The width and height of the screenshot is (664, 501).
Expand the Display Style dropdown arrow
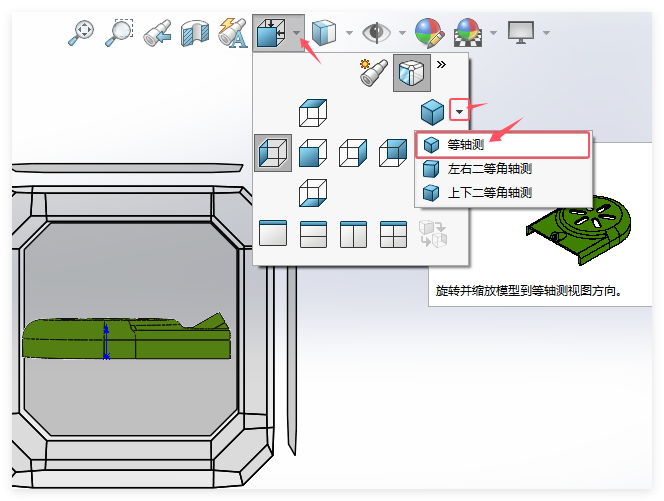pos(349,33)
